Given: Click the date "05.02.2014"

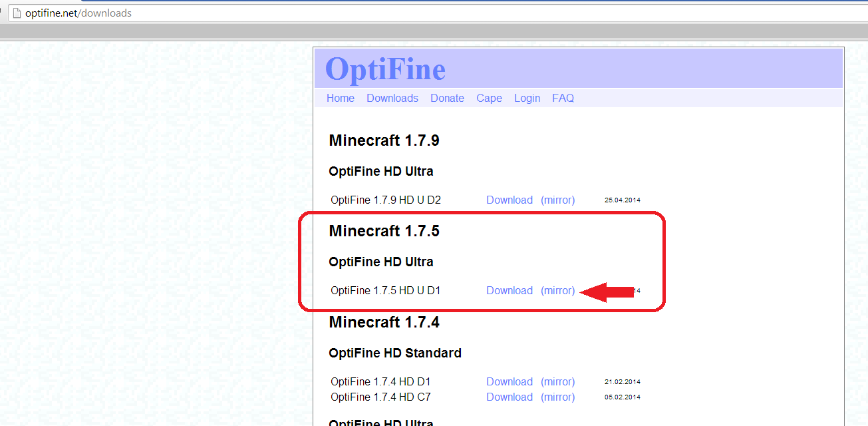Looking at the screenshot, I should [x=623, y=397].
